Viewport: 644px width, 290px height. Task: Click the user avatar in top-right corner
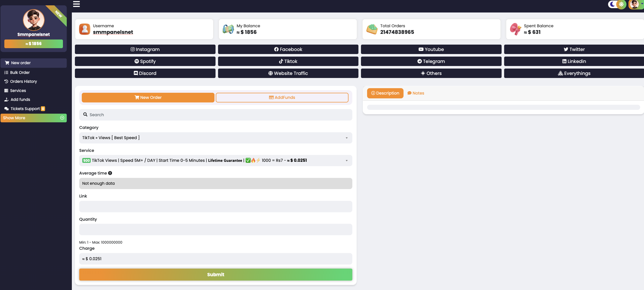coord(634,4)
